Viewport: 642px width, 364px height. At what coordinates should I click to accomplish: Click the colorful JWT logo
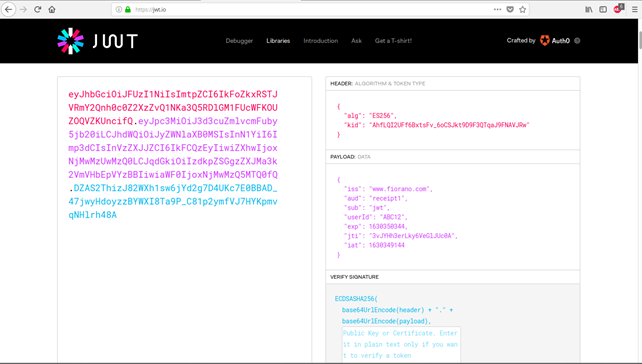tap(97, 41)
